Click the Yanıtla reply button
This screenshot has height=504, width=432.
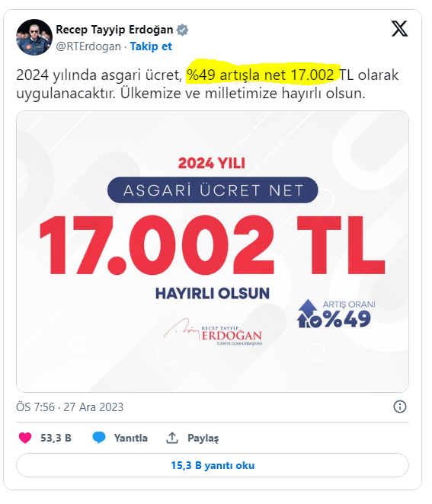130,438
